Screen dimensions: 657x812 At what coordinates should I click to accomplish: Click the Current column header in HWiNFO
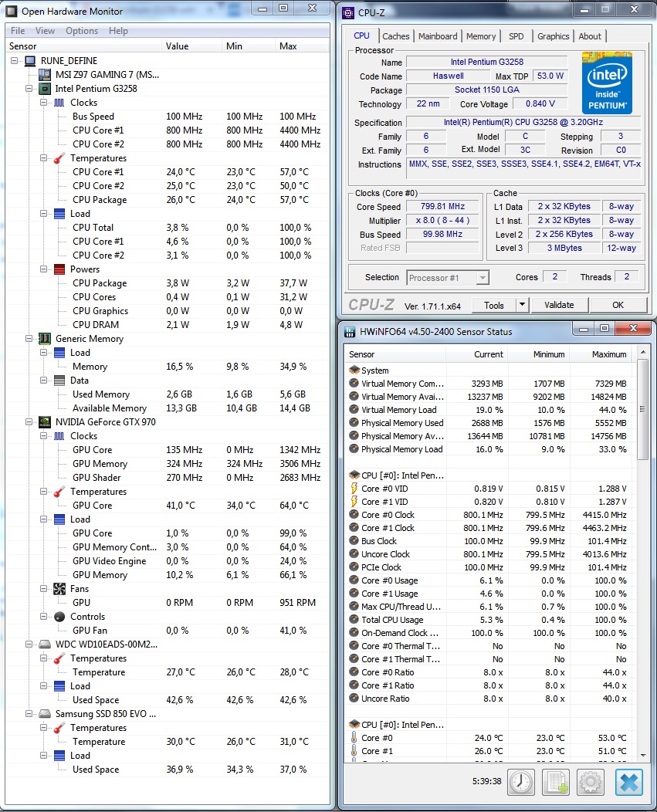476,354
